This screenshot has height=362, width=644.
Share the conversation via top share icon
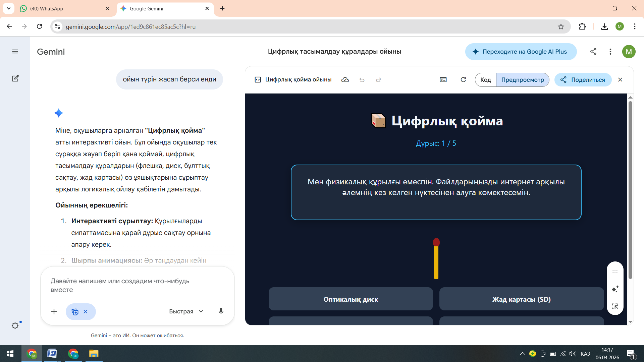pyautogui.click(x=593, y=52)
